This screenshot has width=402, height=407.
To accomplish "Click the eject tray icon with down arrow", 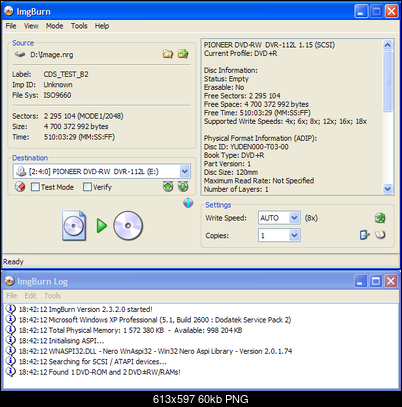I will (x=183, y=187).
